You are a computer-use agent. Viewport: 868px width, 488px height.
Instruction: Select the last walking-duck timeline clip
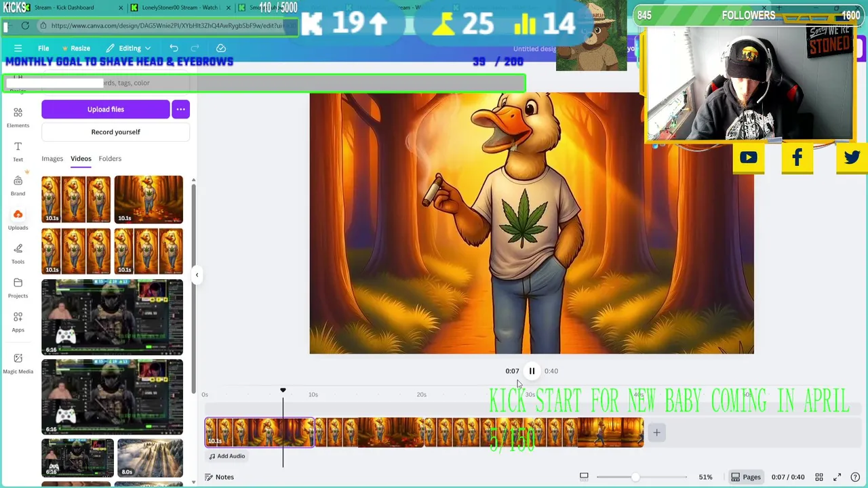[x=590, y=432]
